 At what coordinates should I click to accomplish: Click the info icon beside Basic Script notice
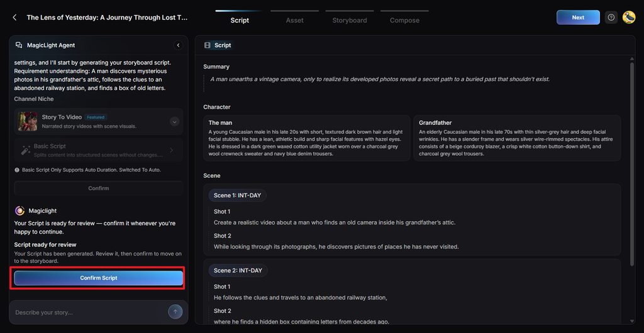pos(17,170)
